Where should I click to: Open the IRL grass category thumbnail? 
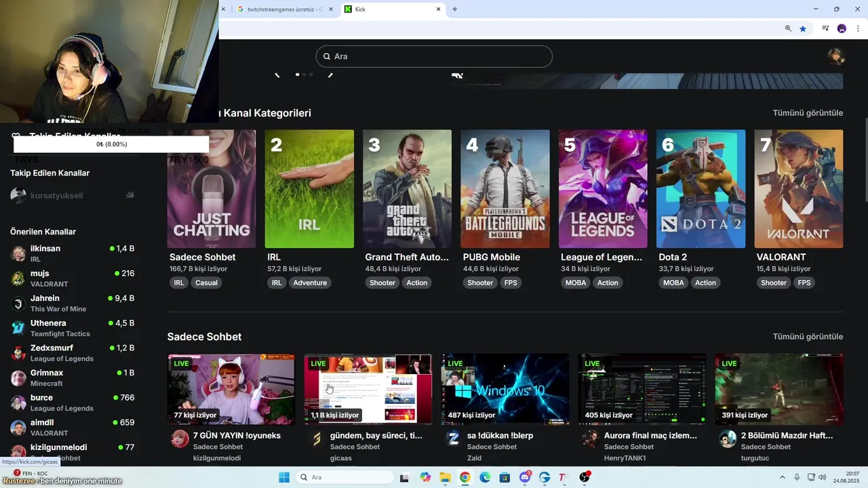[x=309, y=189]
